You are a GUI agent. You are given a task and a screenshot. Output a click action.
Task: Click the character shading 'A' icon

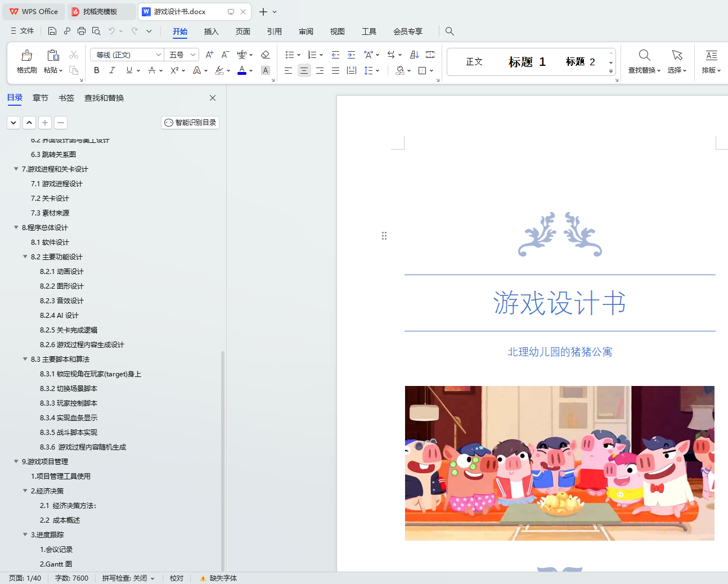pos(266,70)
